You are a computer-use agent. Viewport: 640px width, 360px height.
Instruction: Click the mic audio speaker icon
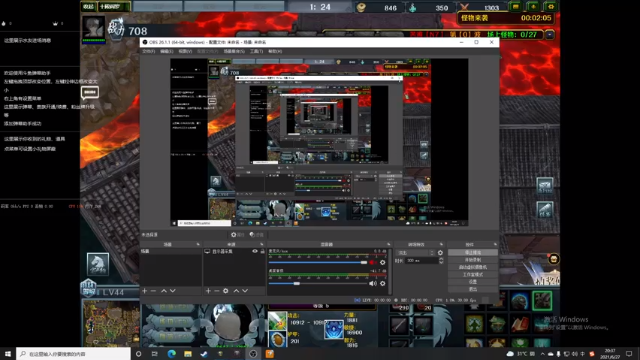[x=373, y=283]
